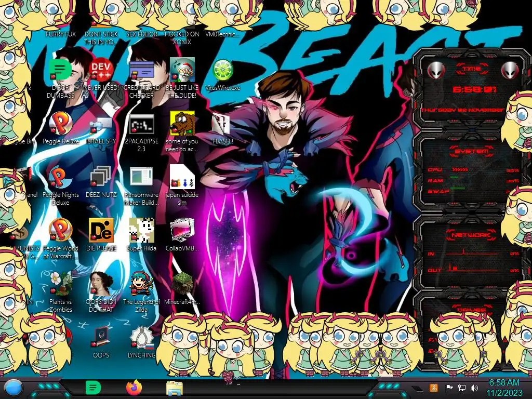Open OOPS DID I DO THAT portrait icon
The width and height of the screenshot is (532, 399).
point(101,284)
